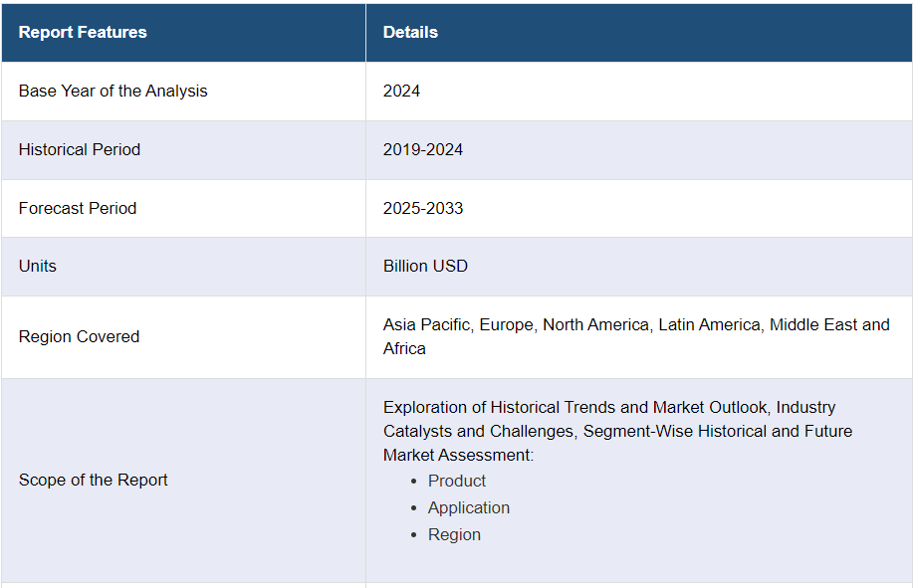916x588 pixels.
Task: Select the Scope of the Report label
Action: pos(94,480)
